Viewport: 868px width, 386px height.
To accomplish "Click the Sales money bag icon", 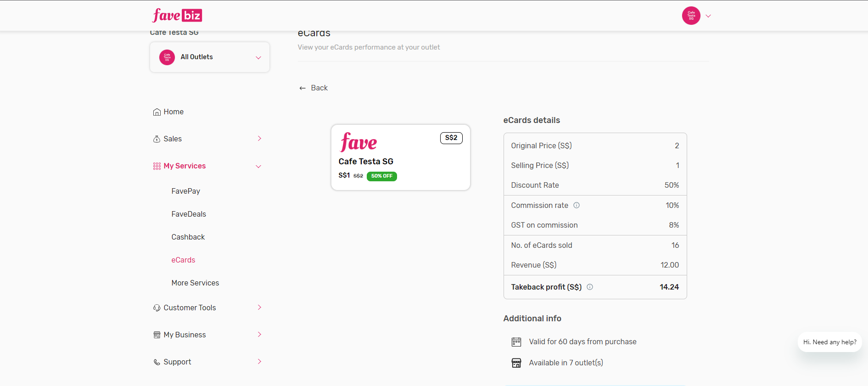I will point(157,139).
